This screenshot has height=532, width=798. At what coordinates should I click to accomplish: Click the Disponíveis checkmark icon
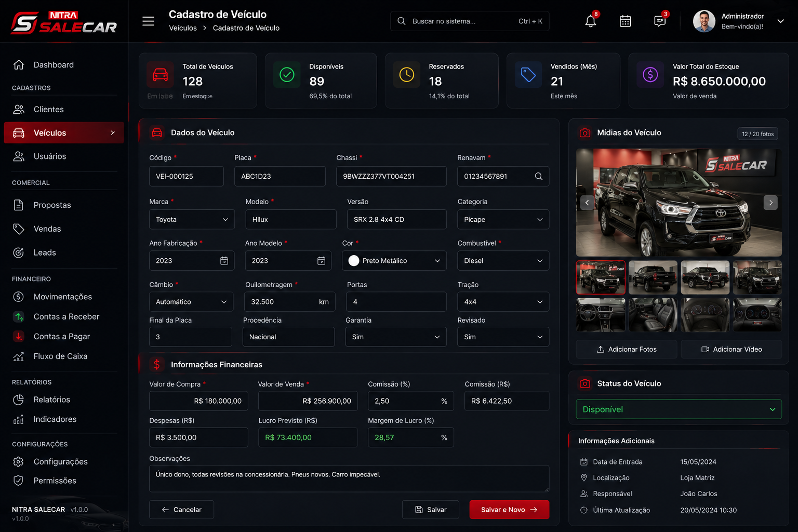pyautogui.click(x=287, y=75)
